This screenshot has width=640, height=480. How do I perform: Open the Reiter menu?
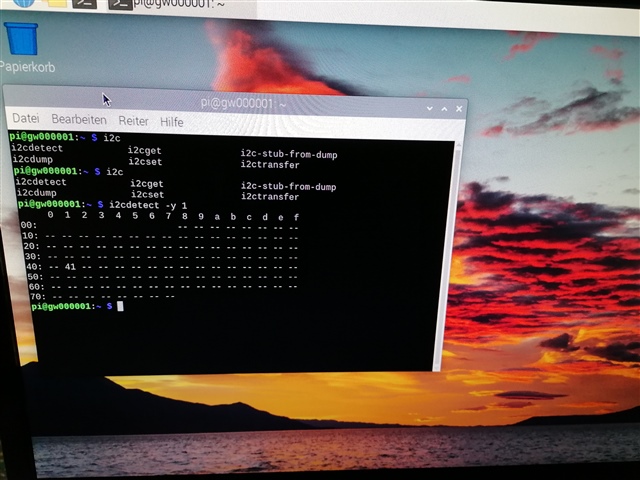tap(133, 121)
